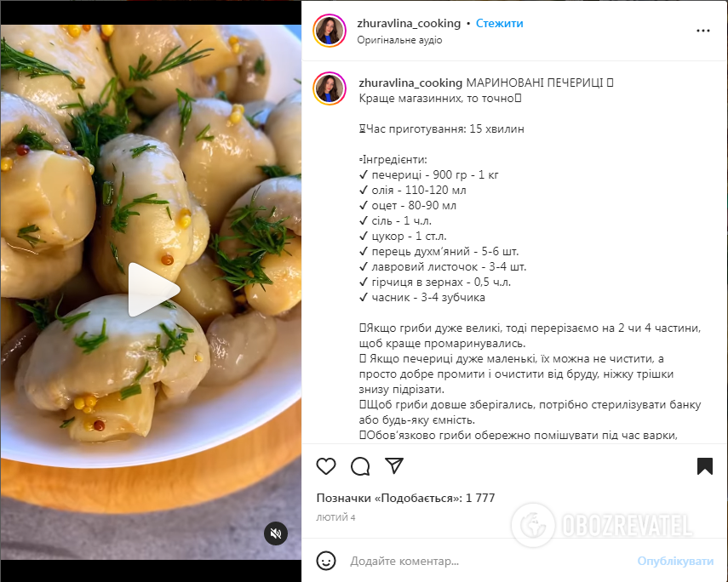This screenshot has width=728, height=582.
Task: Click the caption profile avatar
Action: [330, 88]
